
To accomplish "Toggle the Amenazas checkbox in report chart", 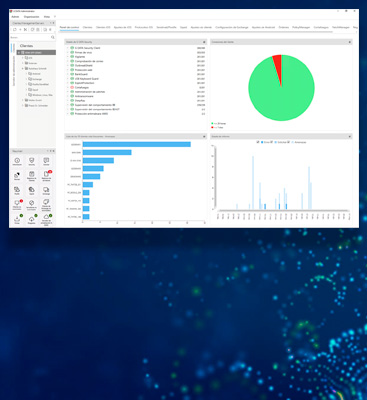I will pos(289,142).
